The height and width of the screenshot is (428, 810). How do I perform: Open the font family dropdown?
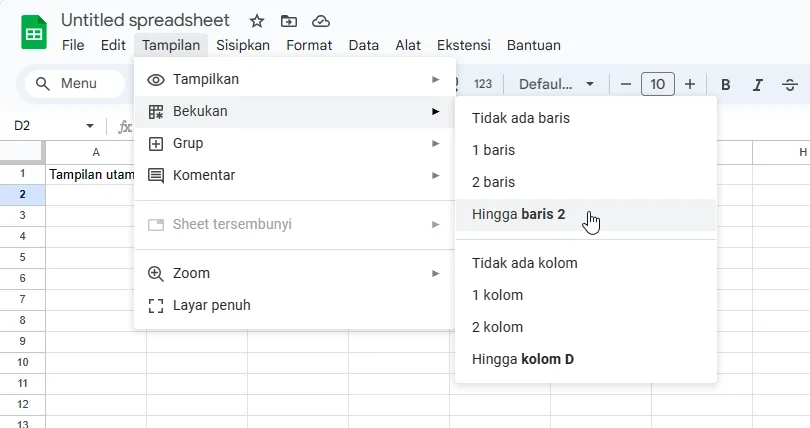coord(556,84)
